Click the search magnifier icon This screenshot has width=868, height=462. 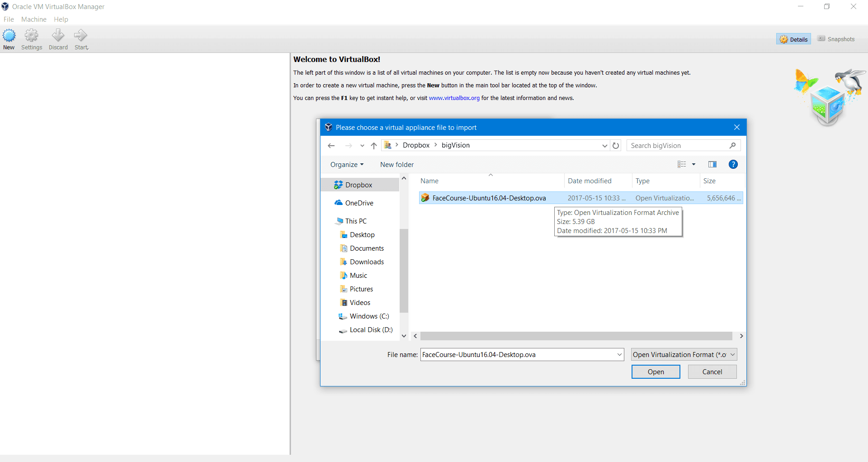click(x=732, y=146)
